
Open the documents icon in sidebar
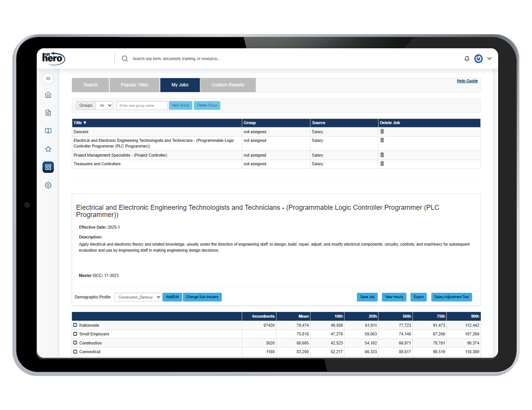coord(48,113)
